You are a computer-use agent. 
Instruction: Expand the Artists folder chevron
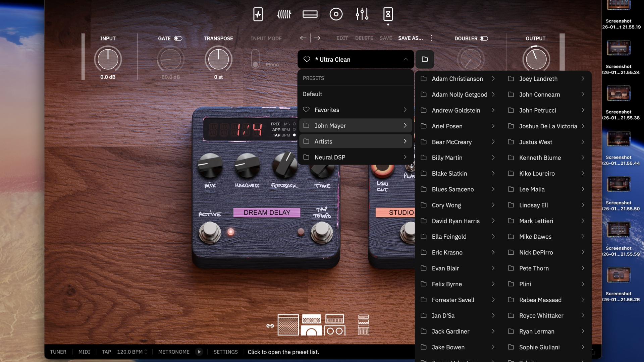405,141
